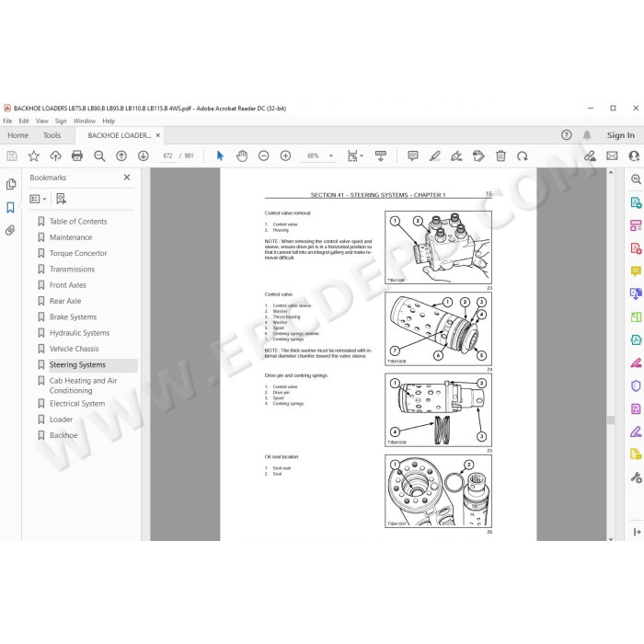644x644 pixels.
Task: Click the scrolling mode icon
Action: [x=381, y=156]
